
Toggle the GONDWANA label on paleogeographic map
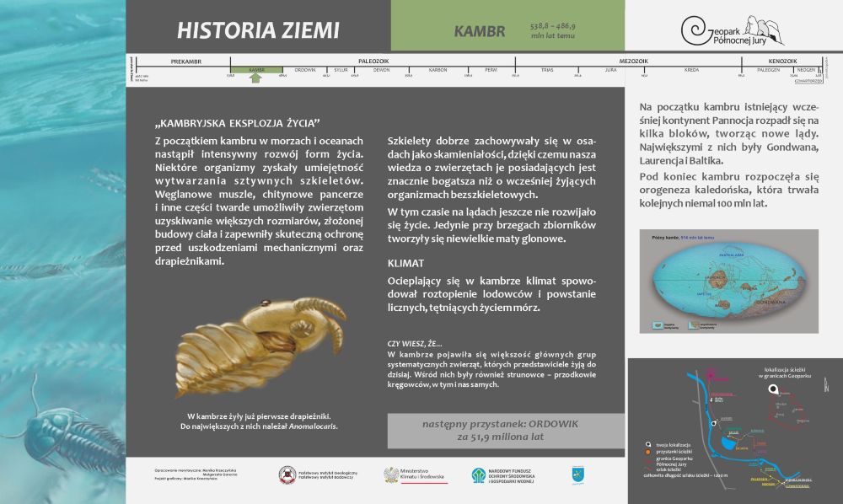coord(771,303)
